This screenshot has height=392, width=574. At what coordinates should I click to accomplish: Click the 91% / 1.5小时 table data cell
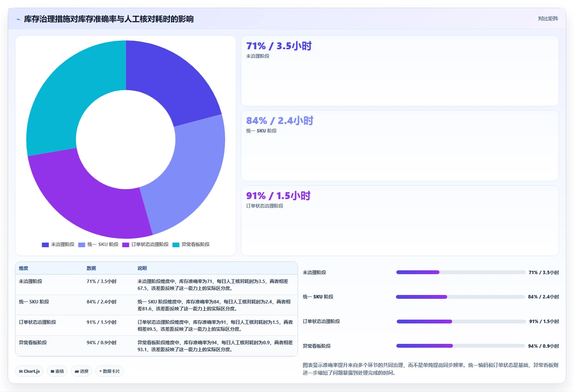(101, 322)
